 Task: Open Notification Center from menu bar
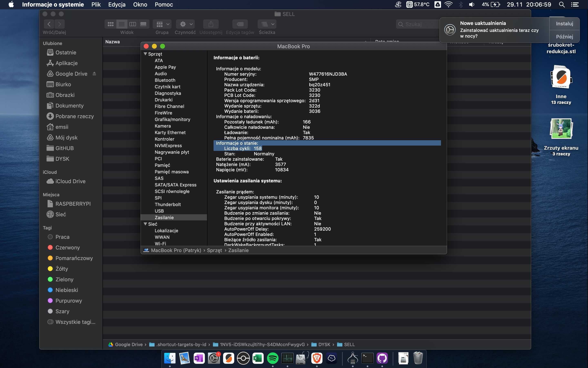(x=575, y=4)
